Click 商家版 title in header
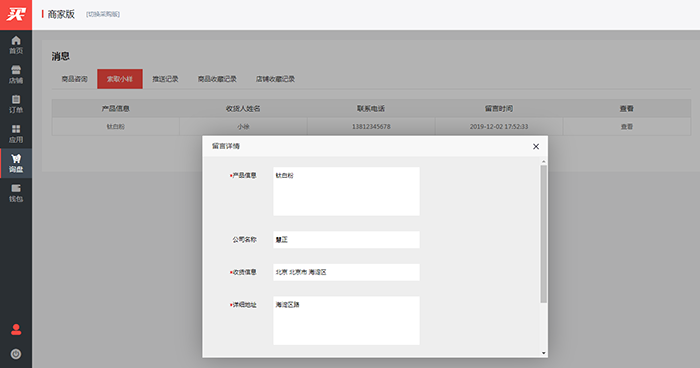This screenshot has height=368, width=700. tap(61, 14)
